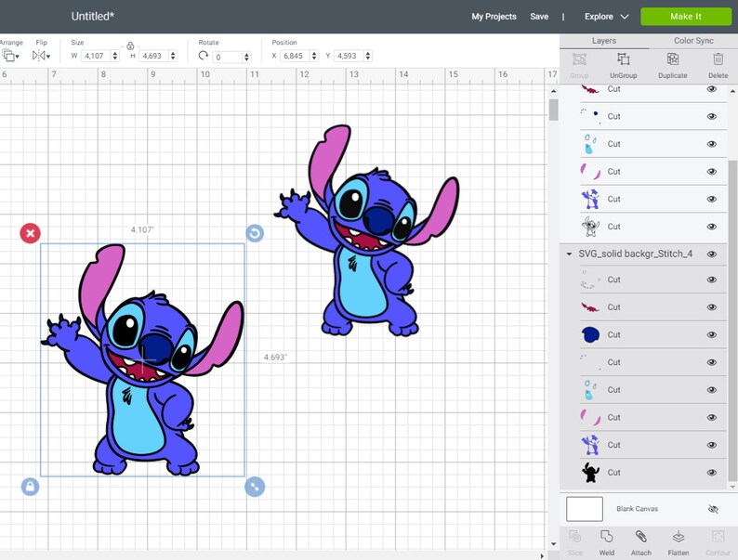
Task: Open the Explore dropdown
Action: click(x=606, y=17)
